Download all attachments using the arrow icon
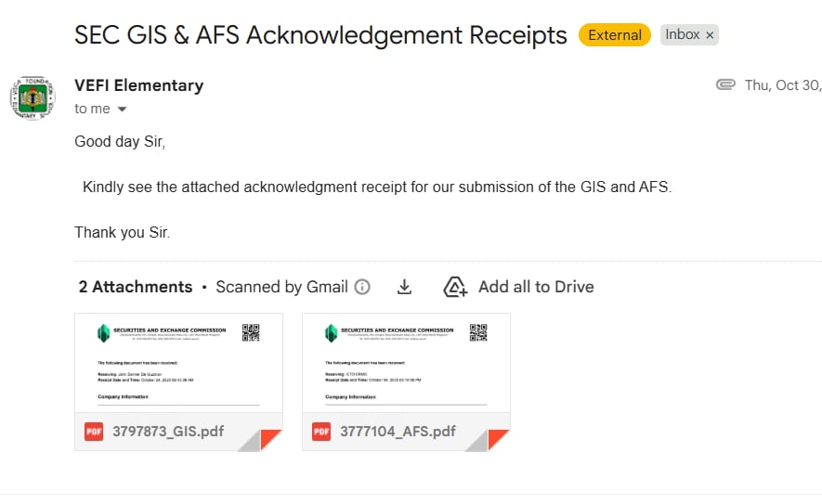The height and width of the screenshot is (504, 822). pos(404,287)
